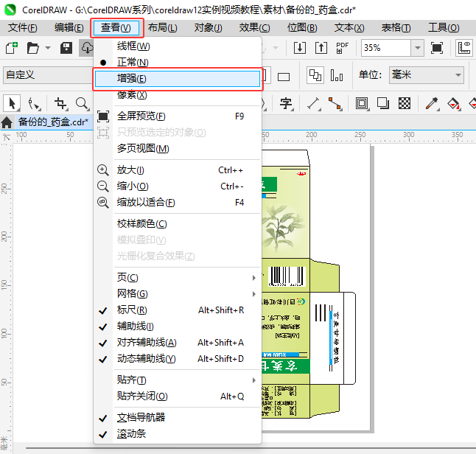
Task: Choose Proof Colors menu item
Action: 178,224
